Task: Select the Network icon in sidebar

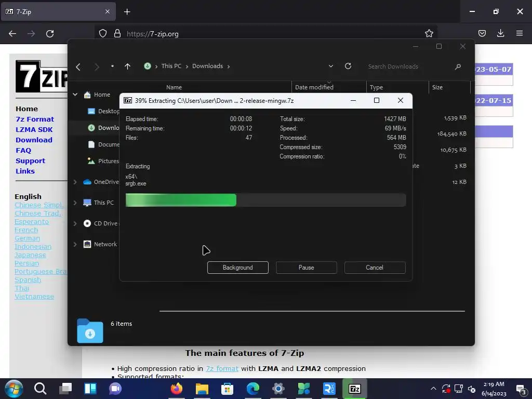Action: [x=87, y=244]
